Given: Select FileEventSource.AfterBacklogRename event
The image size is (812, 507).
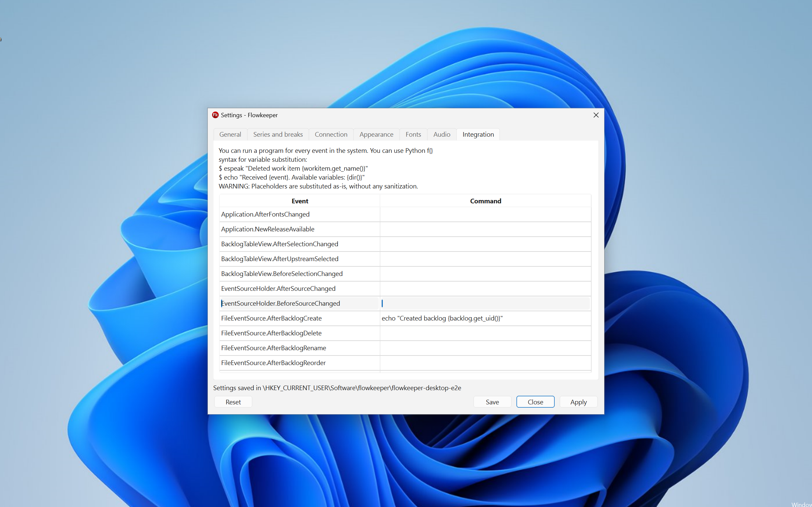Looking at the screenshot, I should coord(300,348).
